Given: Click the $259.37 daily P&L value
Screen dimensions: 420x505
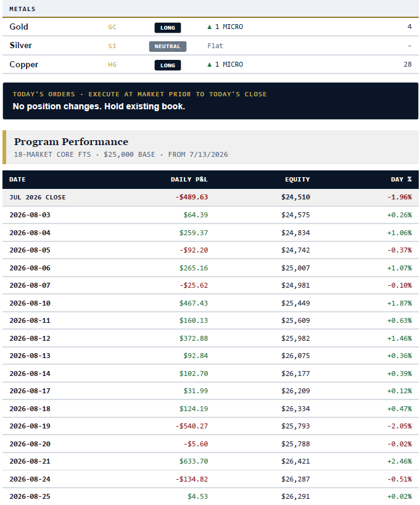Looking at the screenshot, I should point(194,233).
